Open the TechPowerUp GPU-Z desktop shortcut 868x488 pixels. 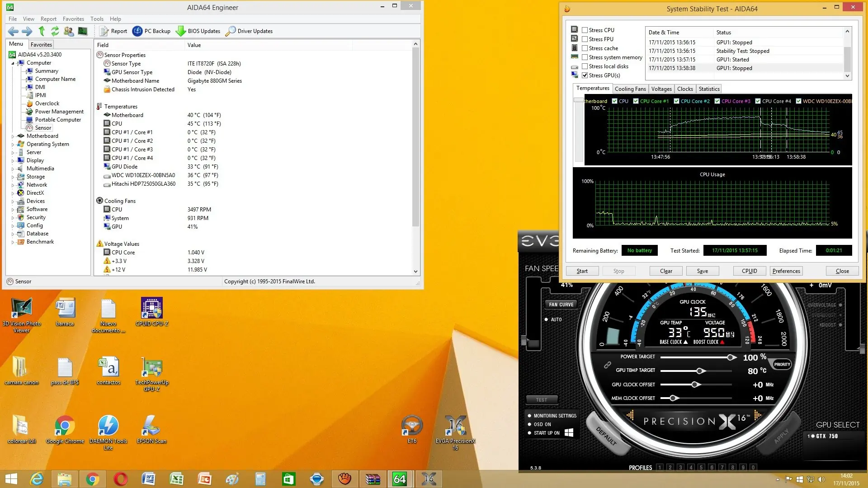click(x=152, y=374)
